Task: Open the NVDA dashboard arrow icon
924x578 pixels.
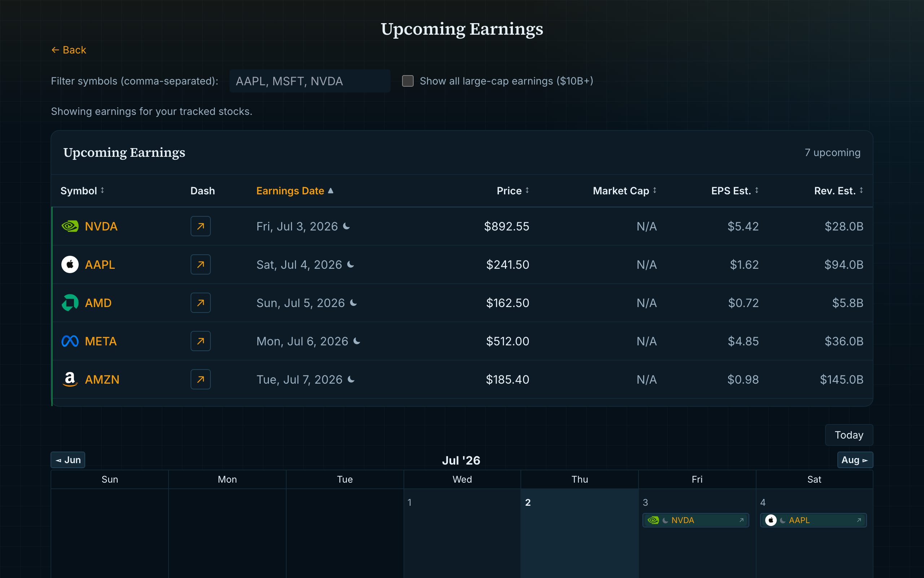Action: (200, 226)
